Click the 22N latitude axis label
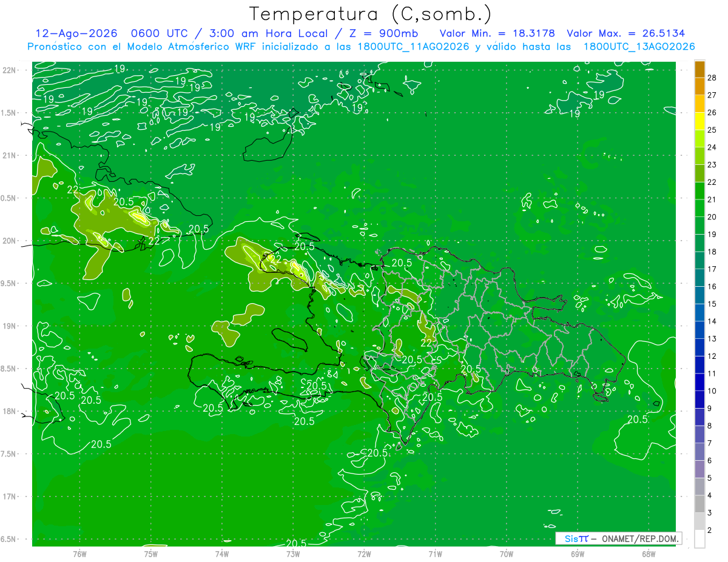The width and height of the screenshot is (728, 562). coord(9,70)
